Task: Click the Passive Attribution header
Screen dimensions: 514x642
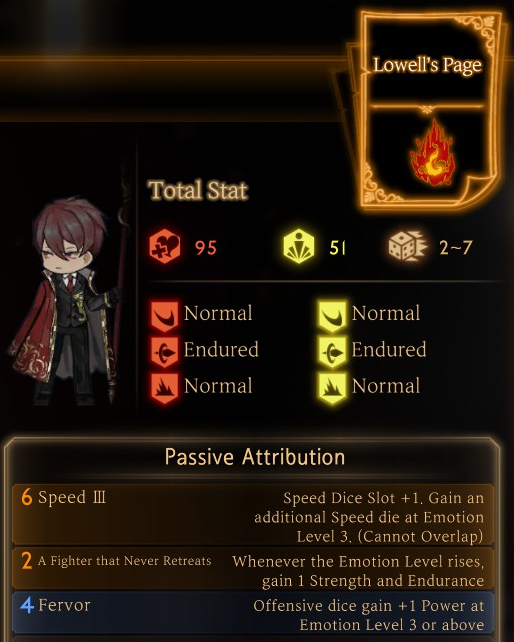Action: 254,457
